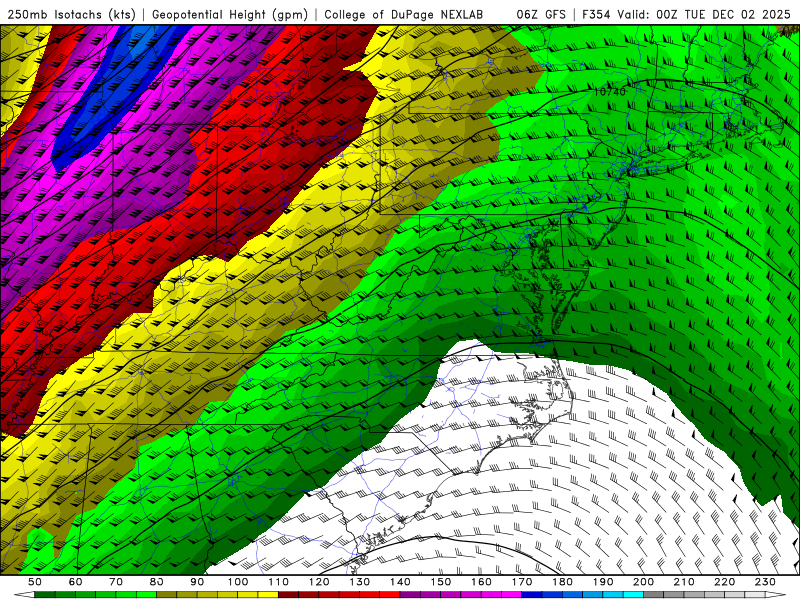The width and height of the screenshot is (800, 600).
Task: Click the '110' color scale label
Action: pos(279,582)
